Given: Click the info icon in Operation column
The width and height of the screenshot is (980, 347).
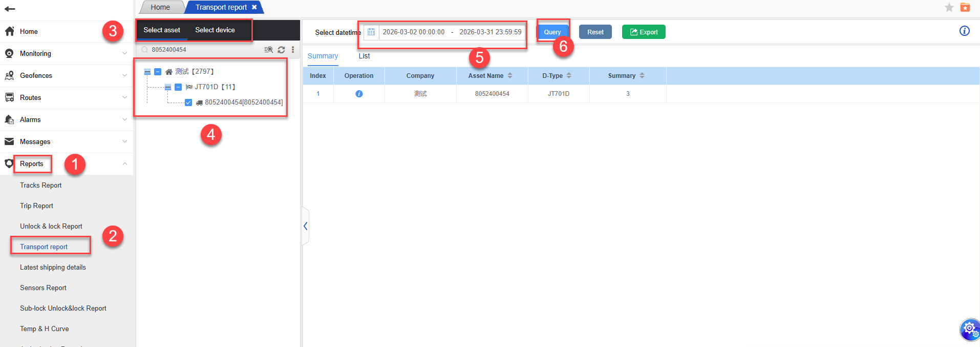Looking at the screenshot, I should point(359,94).
